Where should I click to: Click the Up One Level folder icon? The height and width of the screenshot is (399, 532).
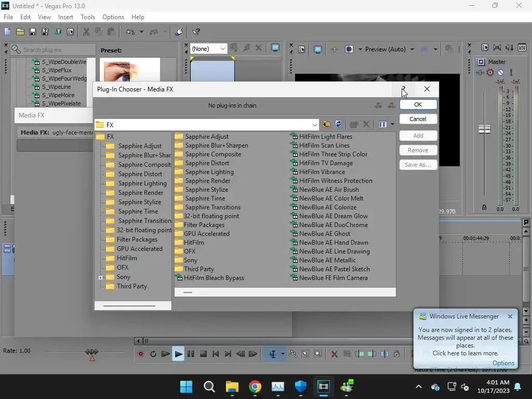(x=326, y=124)
